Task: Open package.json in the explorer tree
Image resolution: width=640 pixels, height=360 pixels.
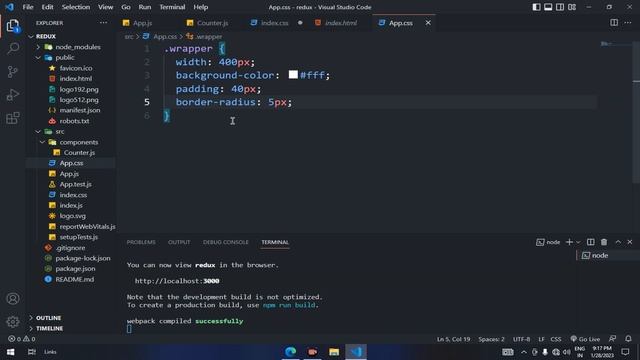Action: point(75,269)
